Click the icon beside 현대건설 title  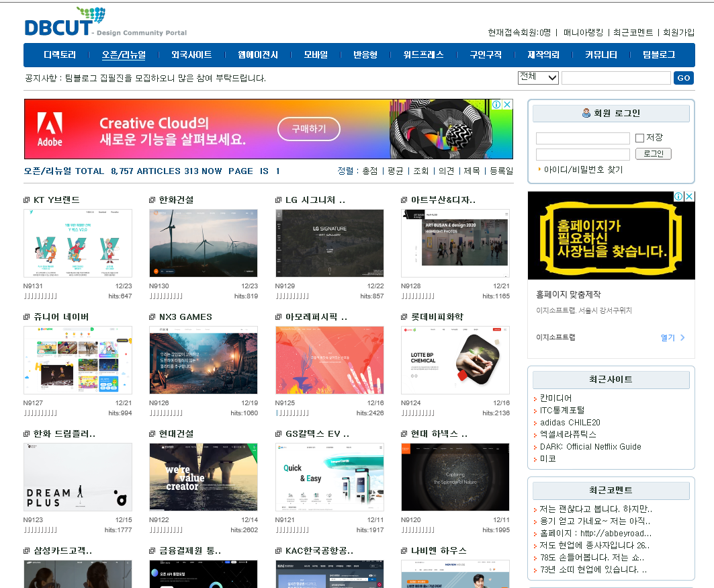tap(152, 434)
